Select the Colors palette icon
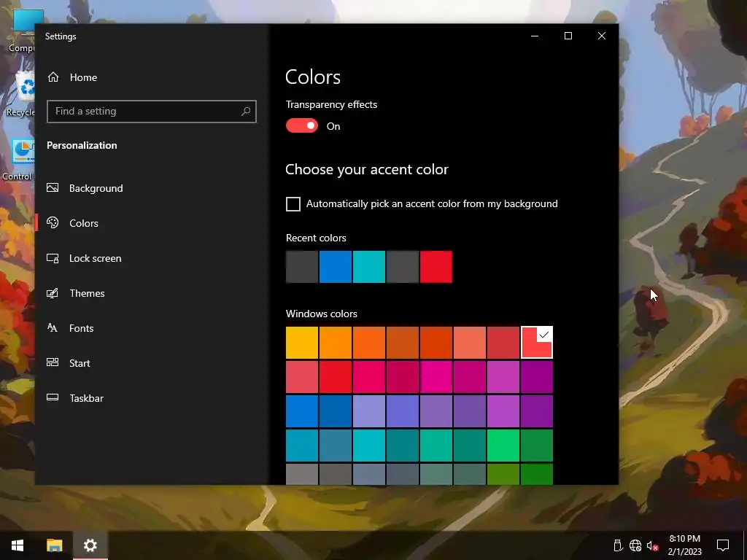The height and width of the screenshot is (560, 747). pos(53,223)
